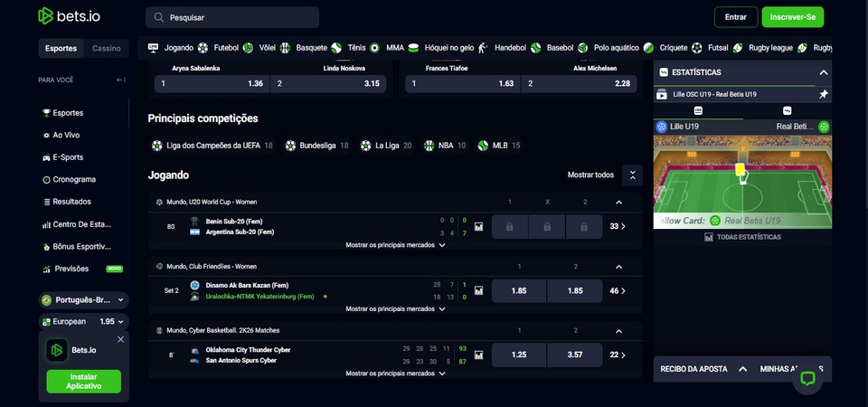
Task: Bet on Alex Michelsen at 2.28
Action: click(580, 83)
